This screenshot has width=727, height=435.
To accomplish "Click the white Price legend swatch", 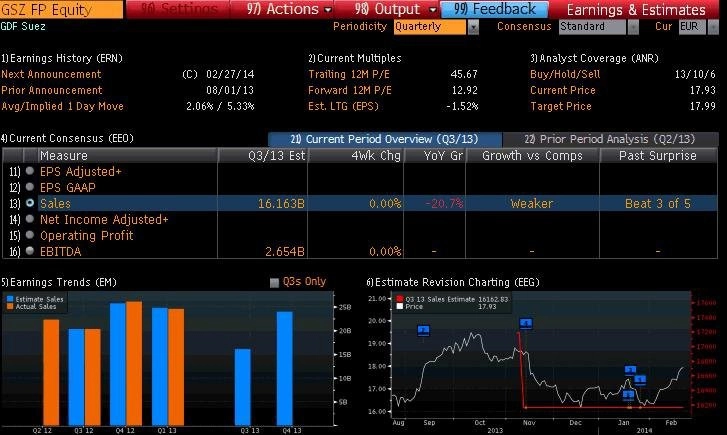I will (x=400, y=307).
